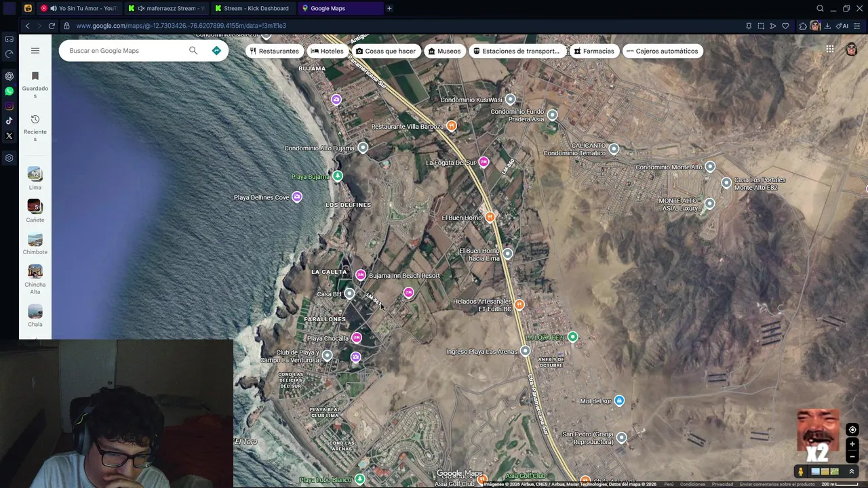
Task: Click the Condominio Monte Alto marker
Action: click(x=710, y=167)
